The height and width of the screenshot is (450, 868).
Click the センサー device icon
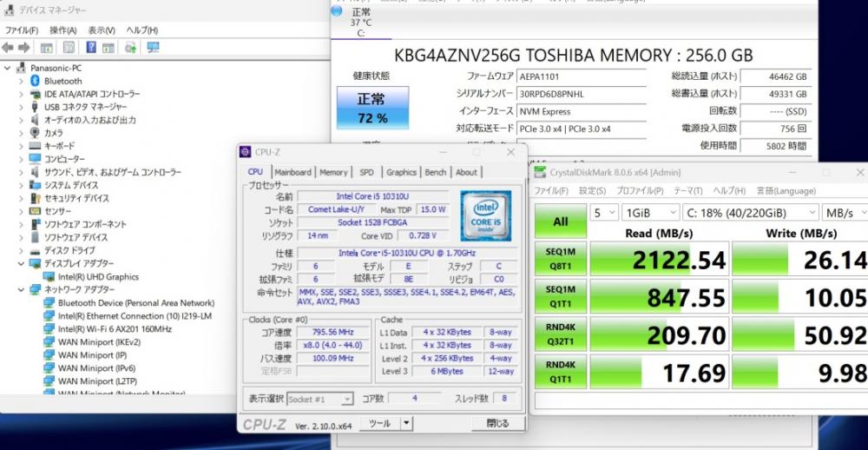[35, 211]
